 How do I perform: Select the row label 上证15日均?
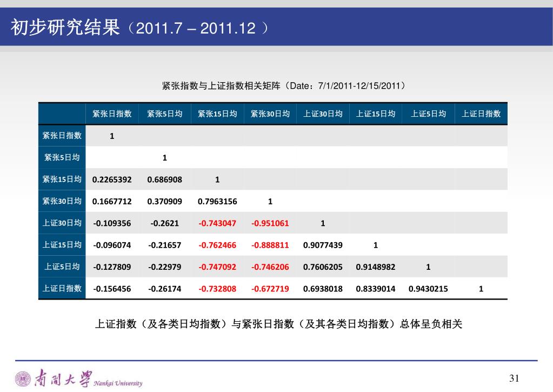pyautogui.click(x=62, y=245)
